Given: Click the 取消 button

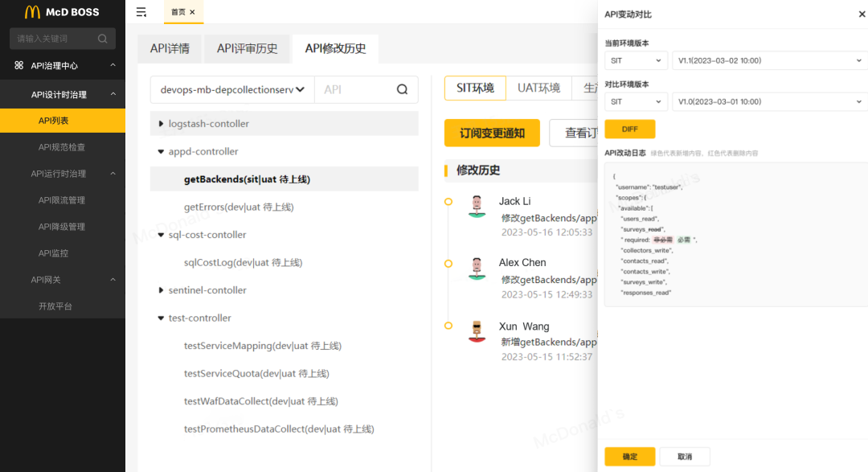Looking at the screenshot, I should pyautogui.click(x=685, y=457).
